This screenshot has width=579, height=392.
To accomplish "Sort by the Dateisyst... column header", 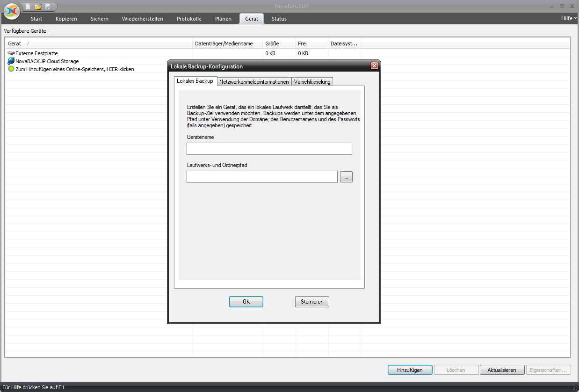I will coord(345,44).
